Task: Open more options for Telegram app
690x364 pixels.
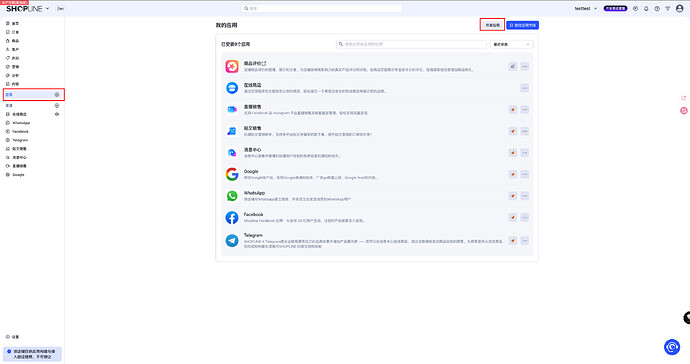Action: click(525, 241)
